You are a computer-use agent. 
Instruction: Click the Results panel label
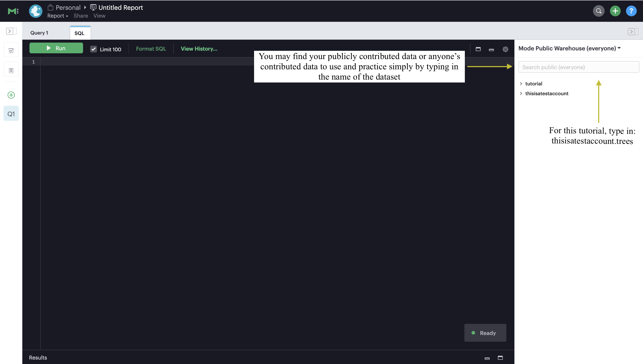point(38,358)
